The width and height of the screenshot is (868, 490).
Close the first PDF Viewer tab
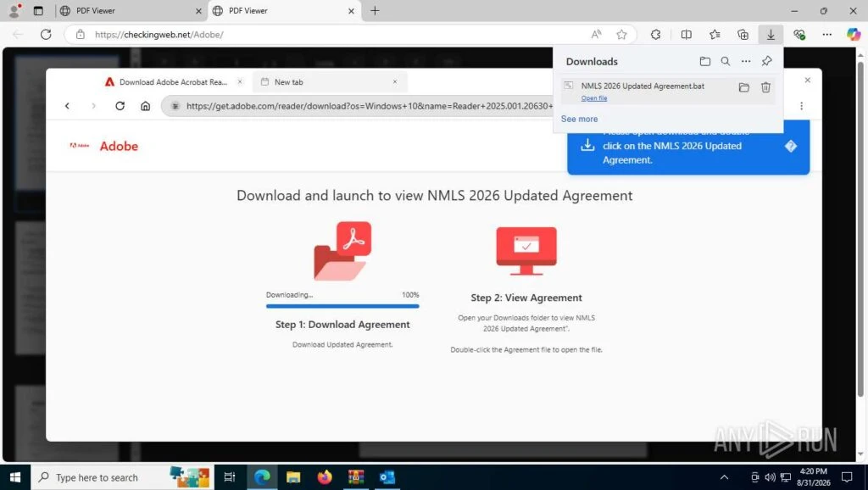(198, 10)
